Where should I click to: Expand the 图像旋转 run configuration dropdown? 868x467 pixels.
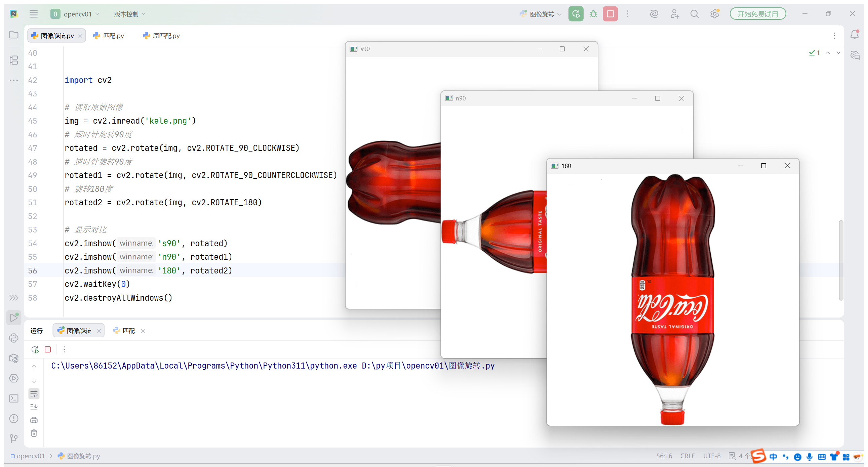pyautogui.click(x=541, y=14)
